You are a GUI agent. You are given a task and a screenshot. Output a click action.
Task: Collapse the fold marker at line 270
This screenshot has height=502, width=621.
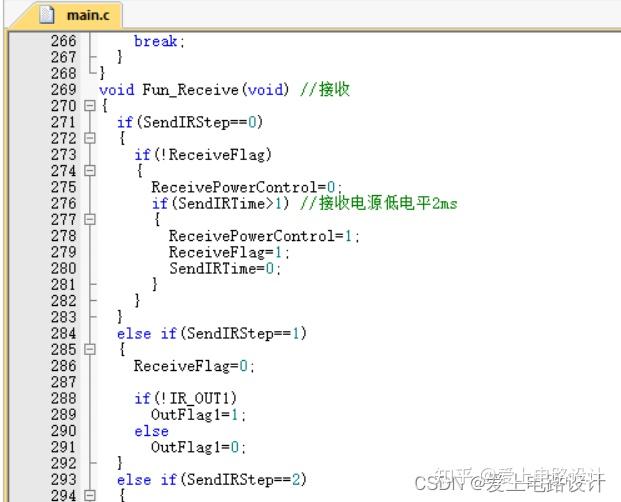pyautogui.click(x=90, y=106)
